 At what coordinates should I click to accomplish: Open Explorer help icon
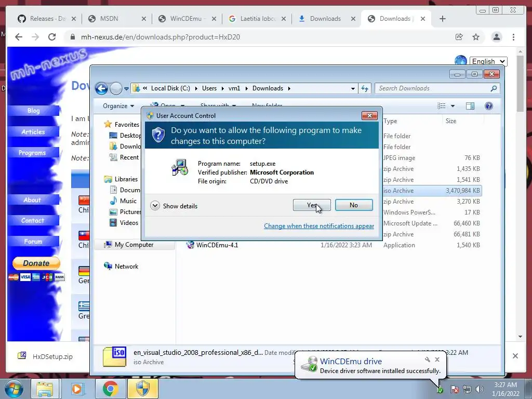pos(488,106)
